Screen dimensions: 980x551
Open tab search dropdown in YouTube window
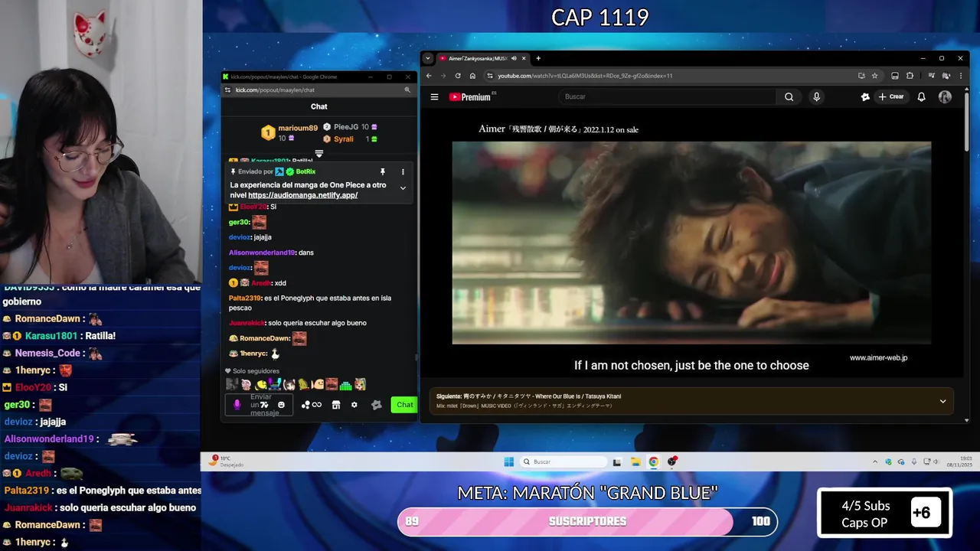coord(428,58)
